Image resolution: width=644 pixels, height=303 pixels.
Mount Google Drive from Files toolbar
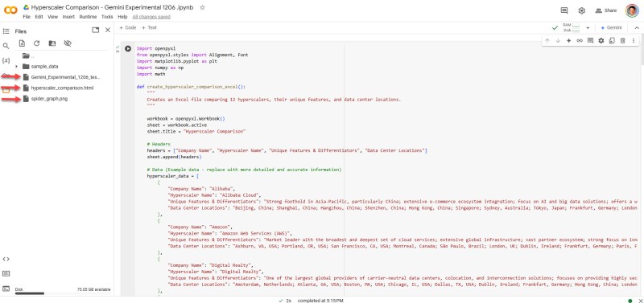coord(52,43)
